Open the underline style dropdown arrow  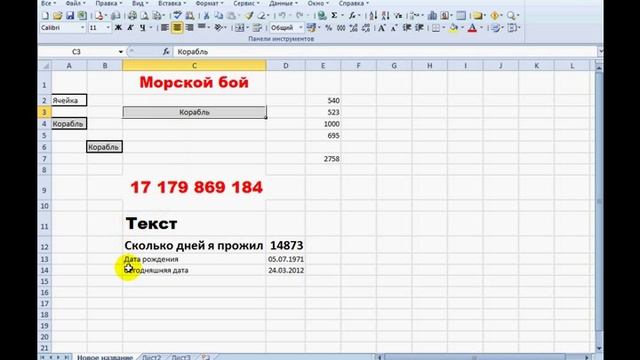[151, 28]
